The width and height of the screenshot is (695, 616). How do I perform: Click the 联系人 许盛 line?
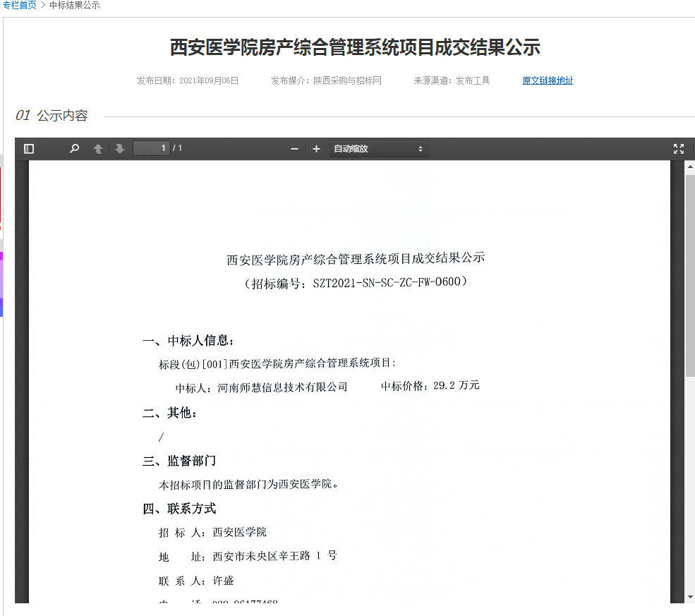[196, 581]
